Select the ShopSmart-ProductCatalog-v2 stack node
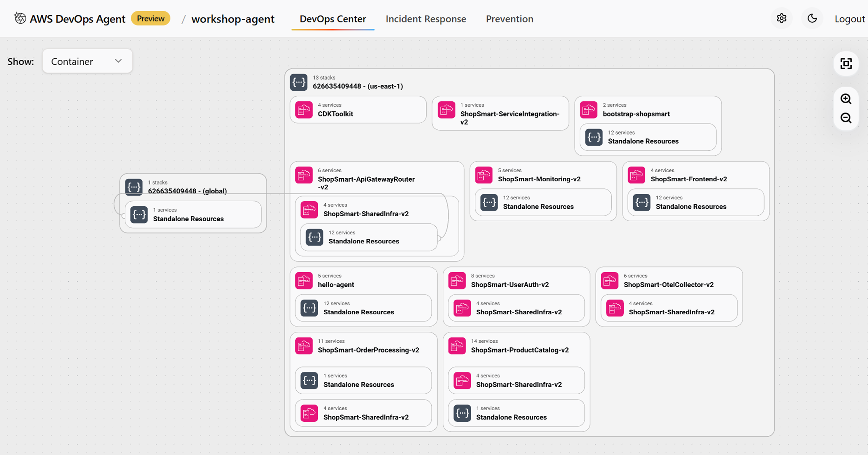The height and width of the screenshot is (455, 868). point(519,349)
